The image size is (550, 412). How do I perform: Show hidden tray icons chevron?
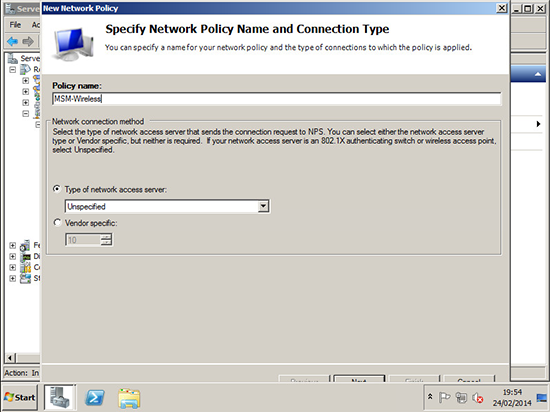430,397
